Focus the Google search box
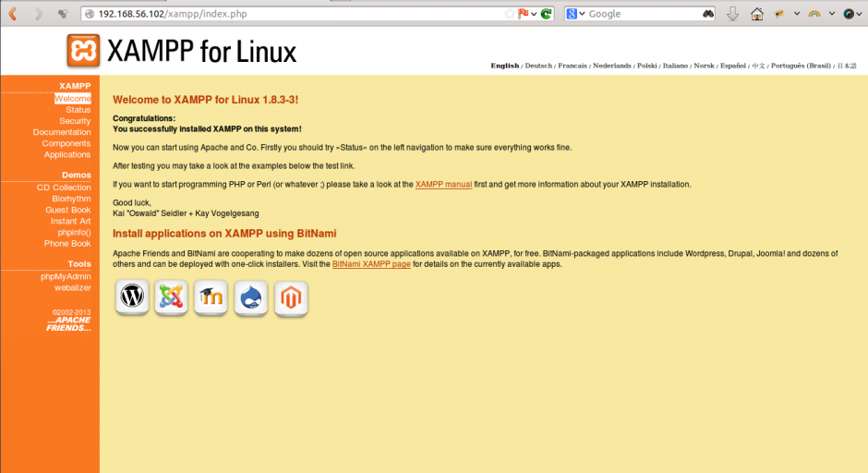The width and height of the screenshot is (868, 473). click(x=642, y=14)
